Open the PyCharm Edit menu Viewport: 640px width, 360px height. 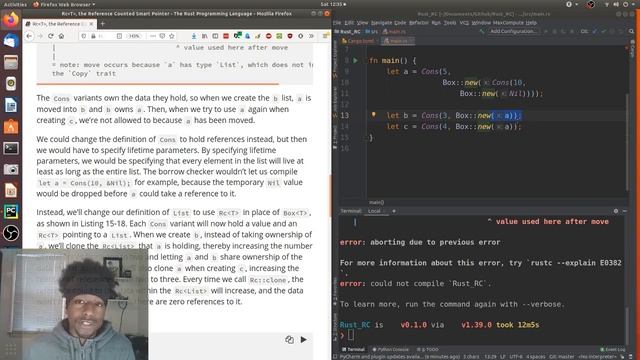coord(349,23)
